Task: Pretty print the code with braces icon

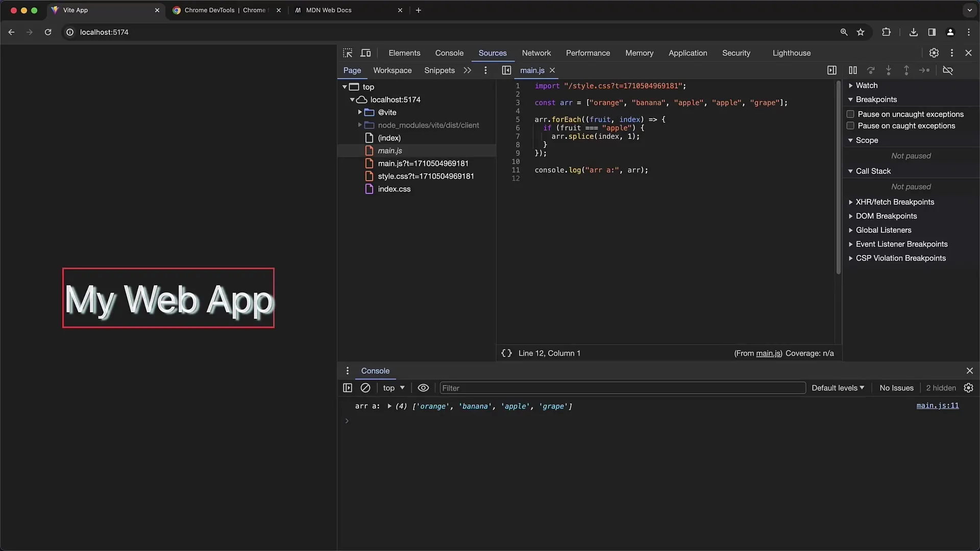Action: [506, 353]
